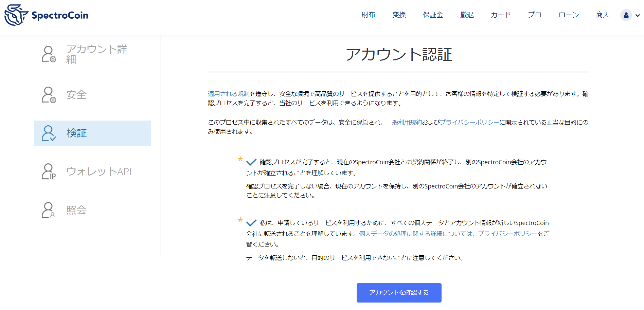
Task: Open the 一般利用規約 link
Action: 404,123
